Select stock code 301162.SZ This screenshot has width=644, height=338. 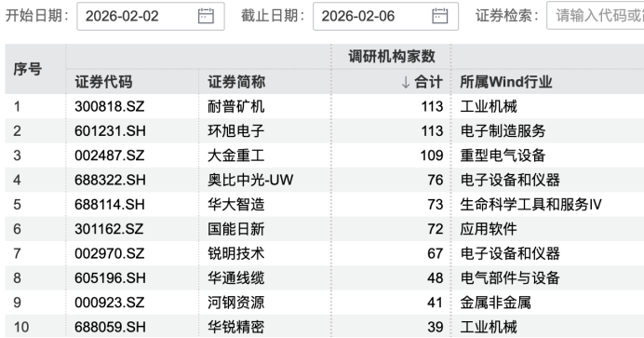109,229
